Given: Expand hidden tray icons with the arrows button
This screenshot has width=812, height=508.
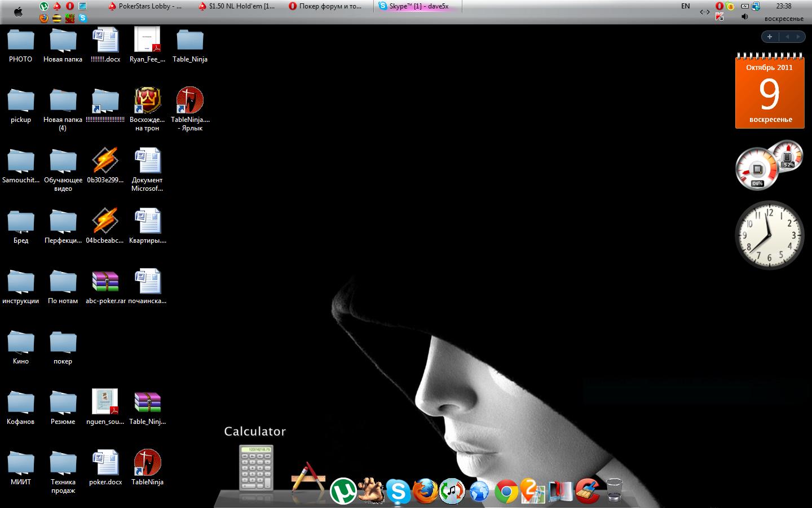Looking at the screenshot, I should pyautogui.click(x=704, y=12).
